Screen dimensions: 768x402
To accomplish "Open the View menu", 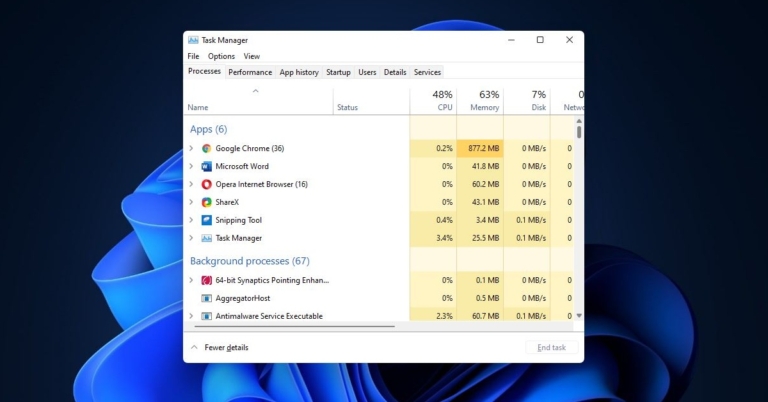I will (252, 56).
